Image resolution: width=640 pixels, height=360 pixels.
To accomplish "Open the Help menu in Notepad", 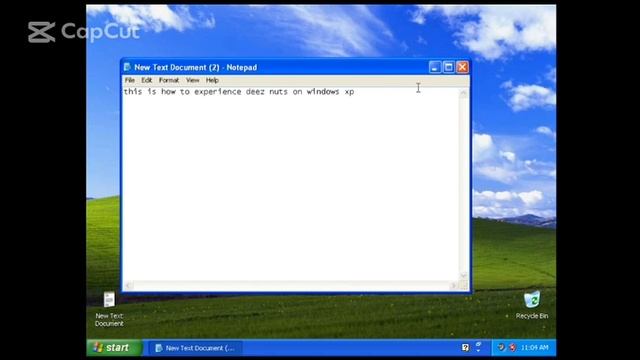I will [x=212, y=80].
